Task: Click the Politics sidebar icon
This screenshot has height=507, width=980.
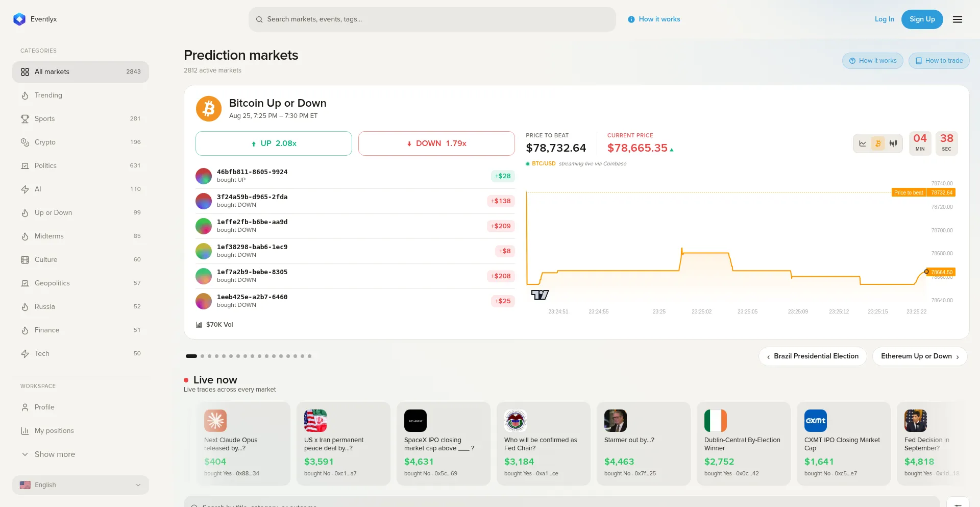Action: click(25, 166)
